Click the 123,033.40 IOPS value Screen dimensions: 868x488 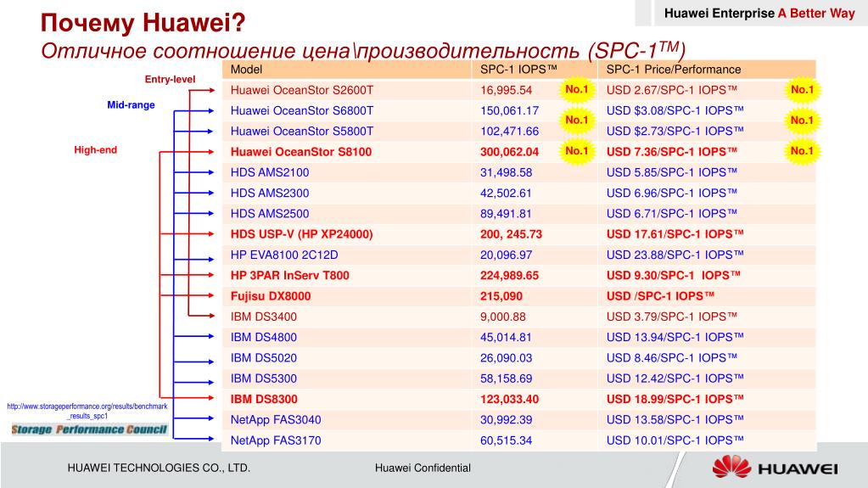509,399
